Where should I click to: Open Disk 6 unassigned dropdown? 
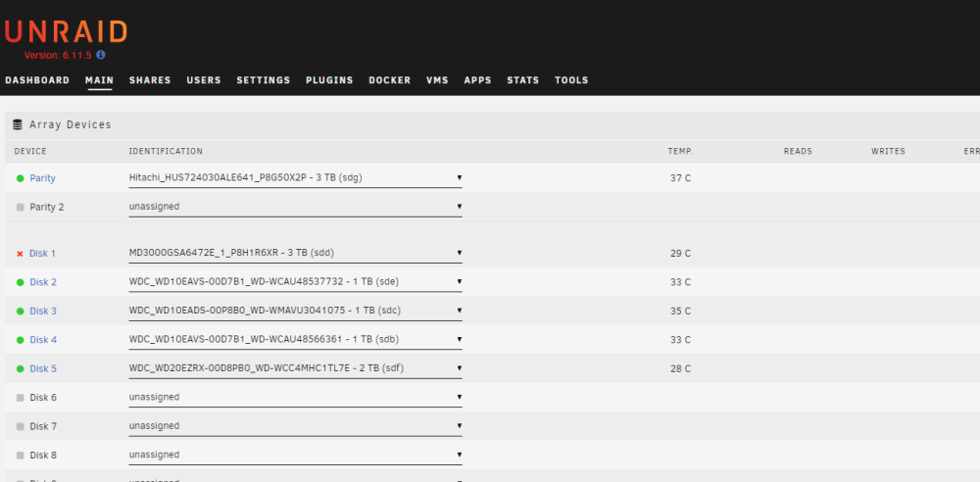(296, 397)
